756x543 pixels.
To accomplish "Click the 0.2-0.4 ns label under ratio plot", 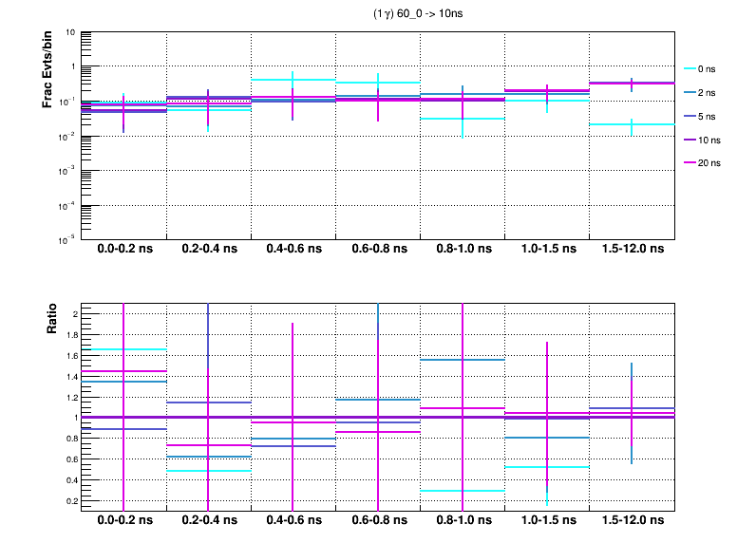I will click(x=209, y=522).
